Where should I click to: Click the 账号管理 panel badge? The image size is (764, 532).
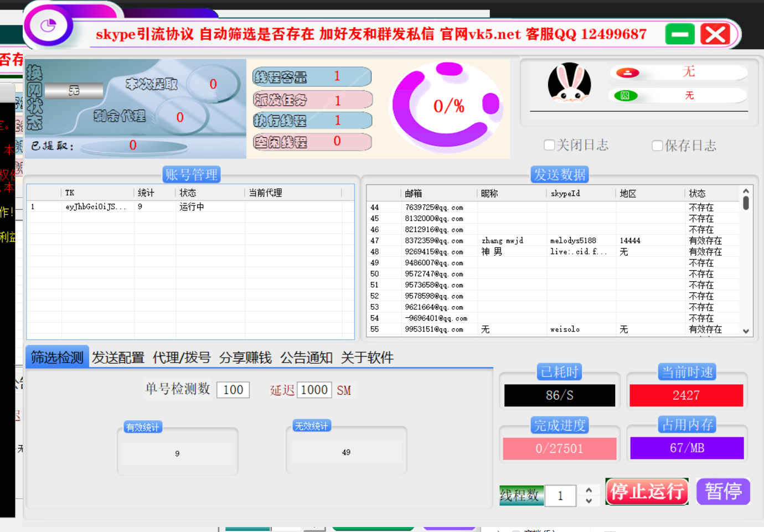(192, 174)
